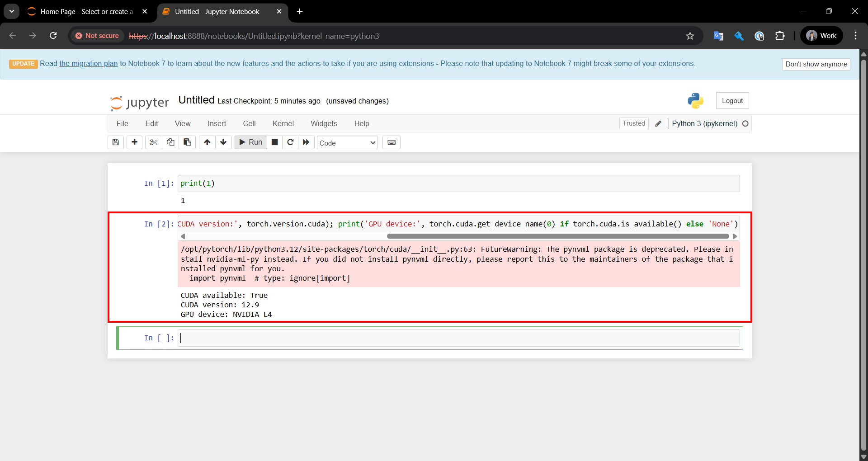Image resolution: width=868 pixels, height=461 pixels.
Task: Restart kernel and run all cells icon
Action: click(306, 142)
